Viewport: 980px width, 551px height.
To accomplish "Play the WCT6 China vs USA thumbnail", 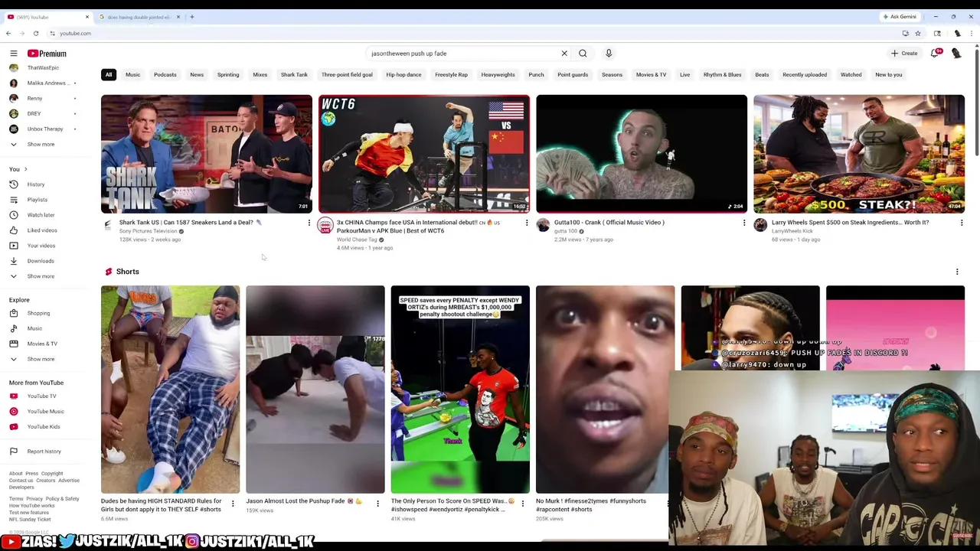I will [424, 154].
